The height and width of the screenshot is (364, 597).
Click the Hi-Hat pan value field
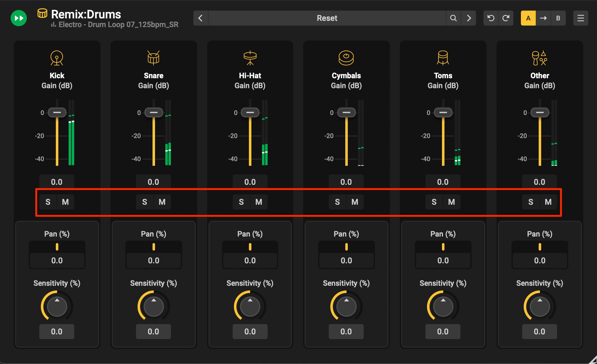coord(250,261)
